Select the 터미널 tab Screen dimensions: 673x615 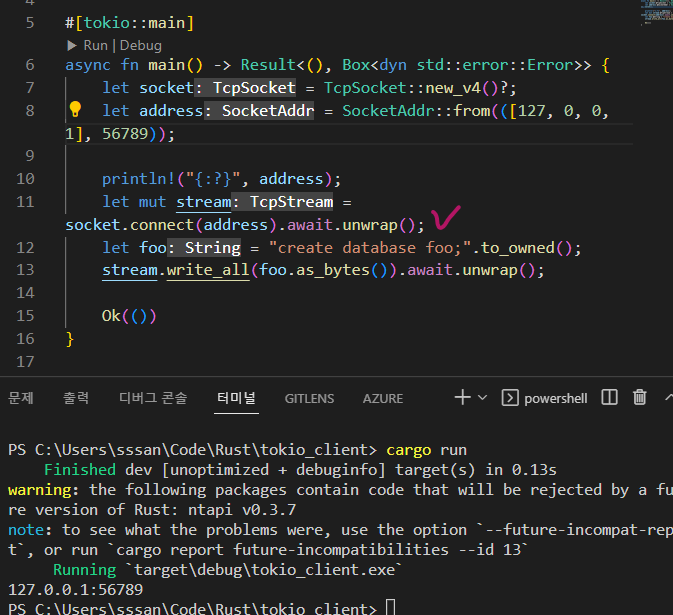pyautogui.click(x=236, y=397)
